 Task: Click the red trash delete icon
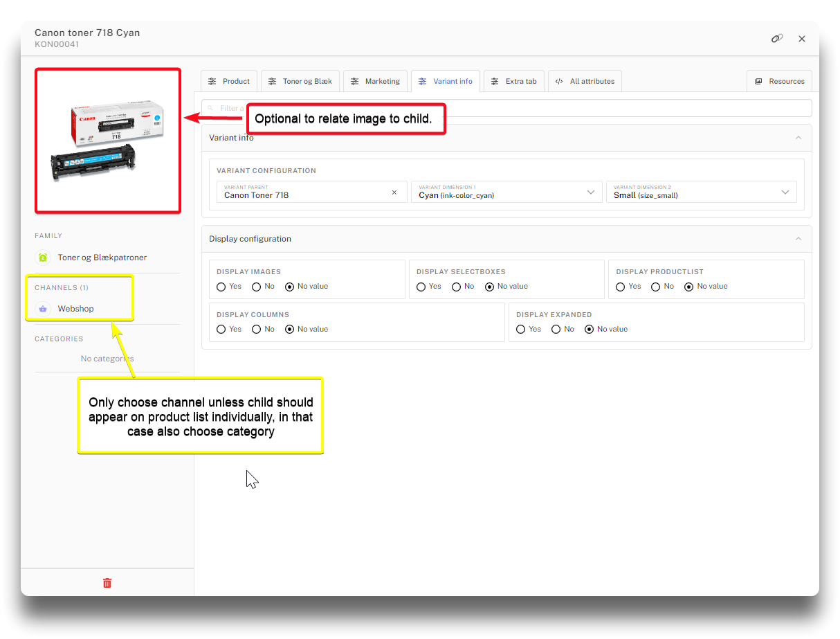[107, 583]
